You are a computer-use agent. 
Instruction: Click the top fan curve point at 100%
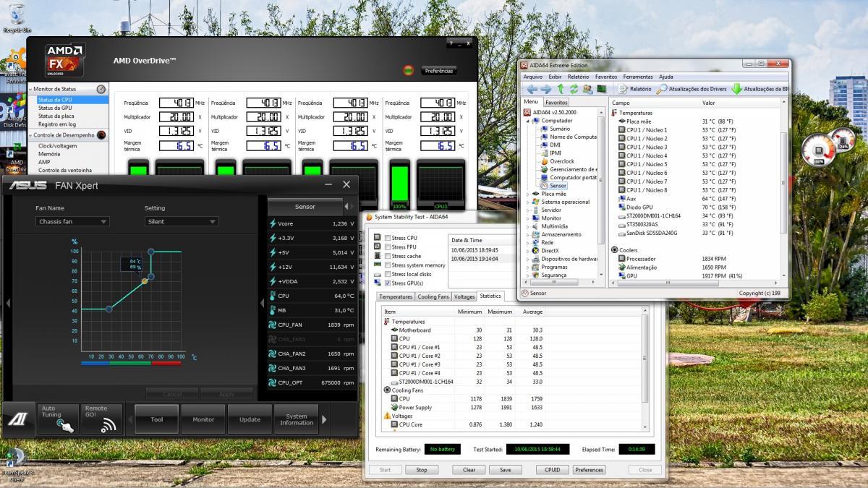click(150, 252)
